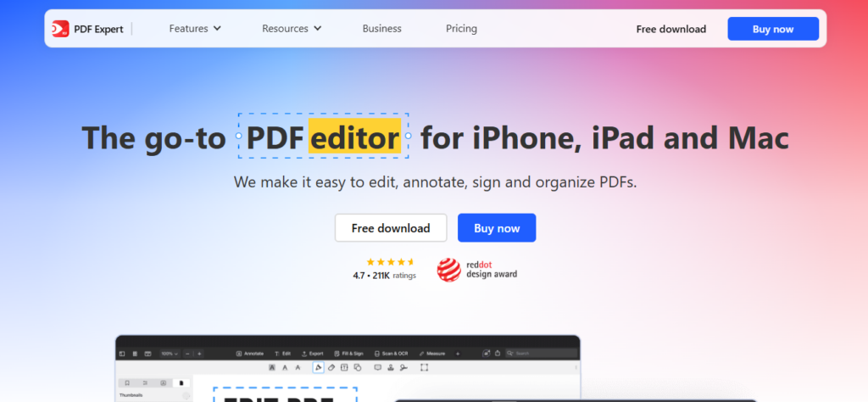Image resolution: width=868 pixels, height=402 pixels.
Task: Expand the Resources dropdown menu
Action: click(x=292, y=28)
